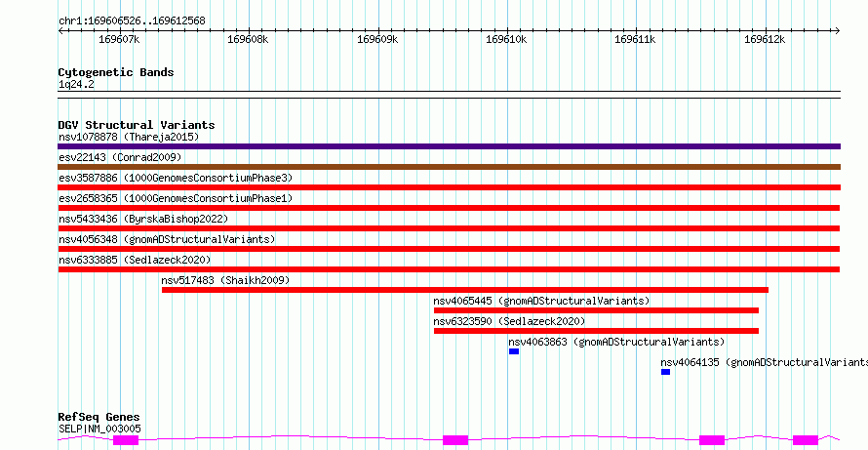Click the 169610k ruler tick label
Image resolution: width=868 pixels, height=450 pixels.
[x=506, y=39]
